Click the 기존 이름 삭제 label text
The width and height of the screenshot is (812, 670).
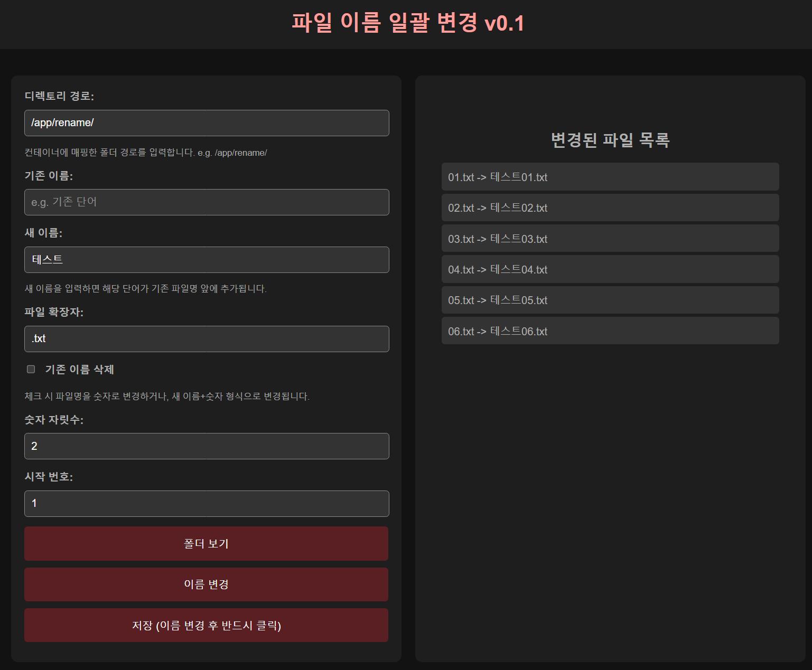point(79,370)
